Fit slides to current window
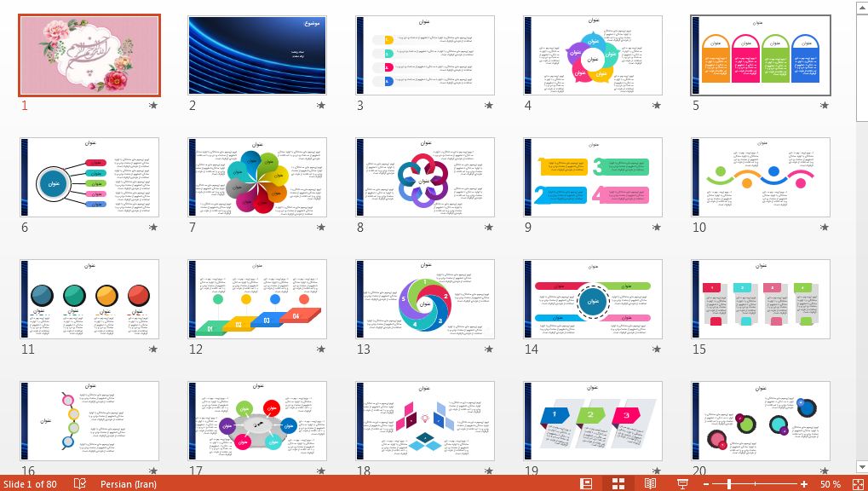The height and width of the screenshot is (491, 868). coord(855,483)
